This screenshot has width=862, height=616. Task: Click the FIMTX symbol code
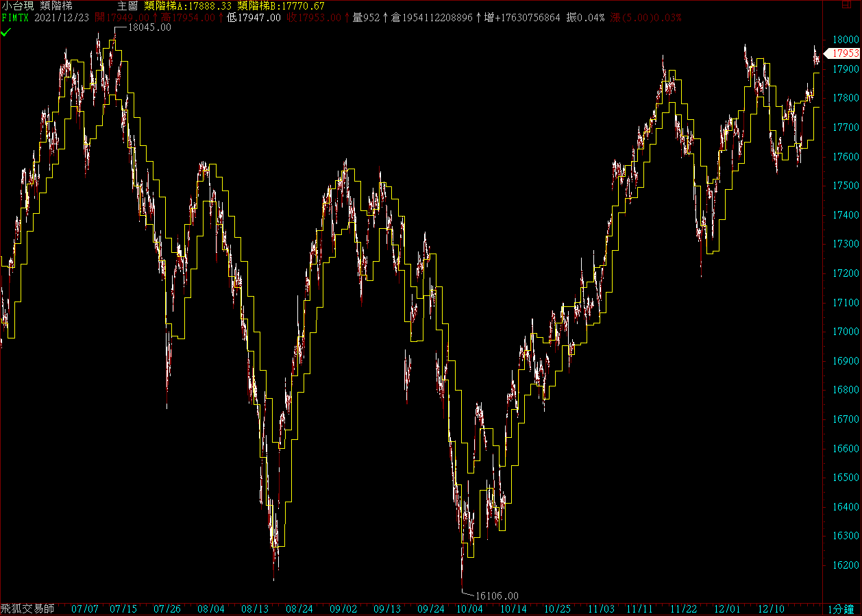[15, 17]
